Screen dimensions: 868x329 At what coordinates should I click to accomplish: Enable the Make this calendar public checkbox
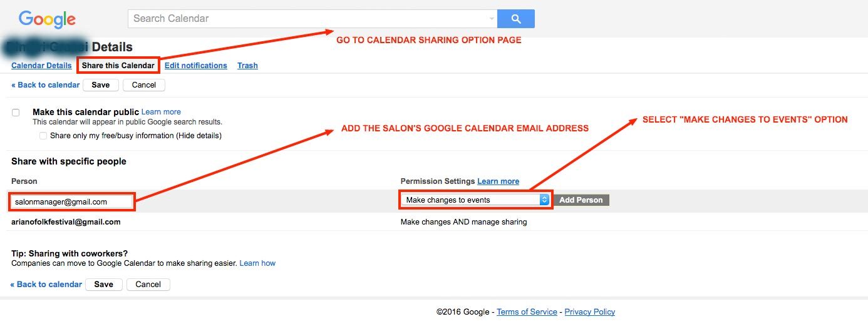click(x=16, y=113)
